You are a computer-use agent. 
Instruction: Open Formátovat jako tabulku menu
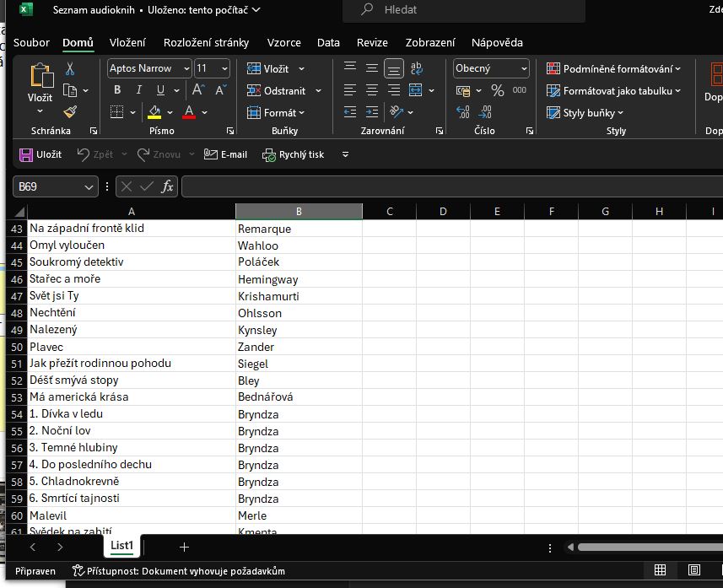613,91
